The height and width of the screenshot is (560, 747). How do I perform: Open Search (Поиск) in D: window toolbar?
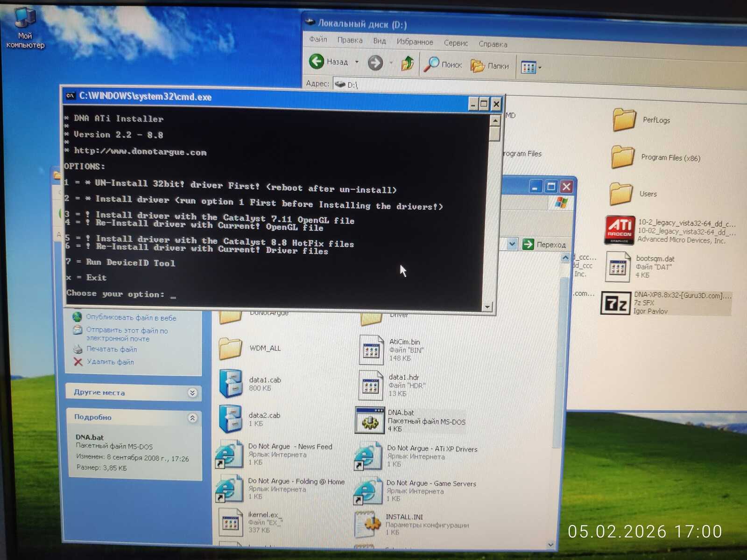(x=443, y=65)
